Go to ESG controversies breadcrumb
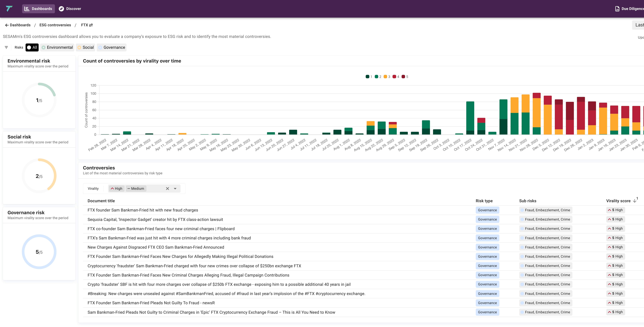Viewport: 644px width, 327px height. click(x=55, y=25)
